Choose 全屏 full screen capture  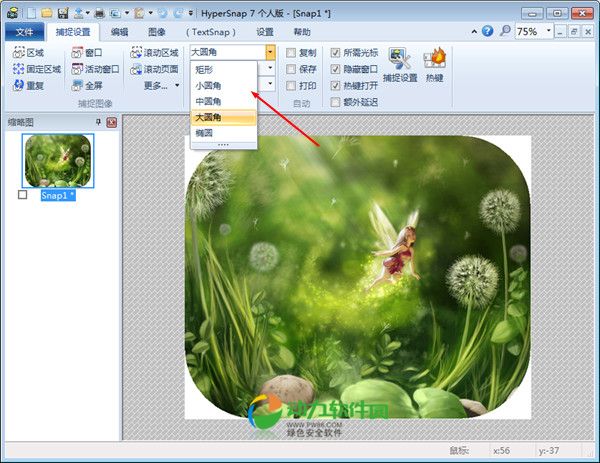pos(78,86)
